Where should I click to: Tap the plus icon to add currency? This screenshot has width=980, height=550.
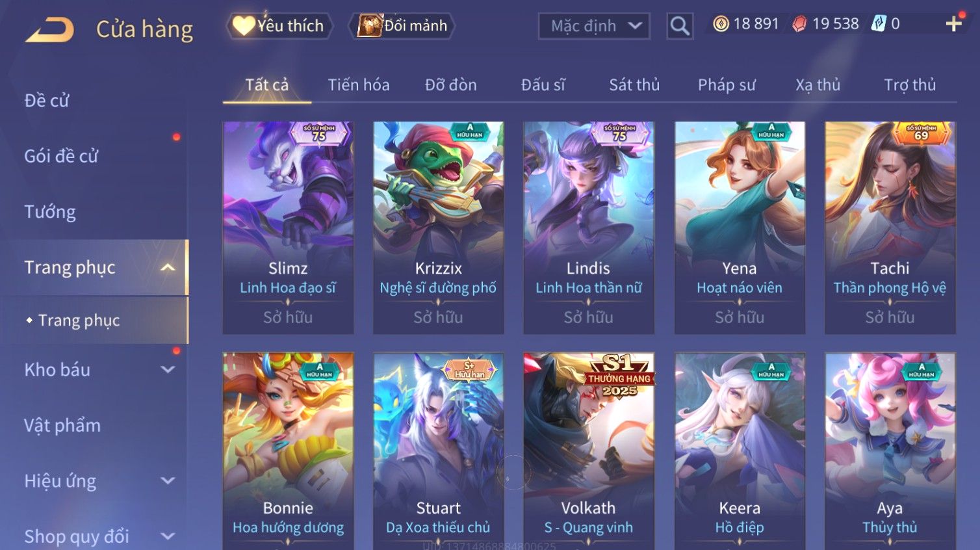pos(953,24)
